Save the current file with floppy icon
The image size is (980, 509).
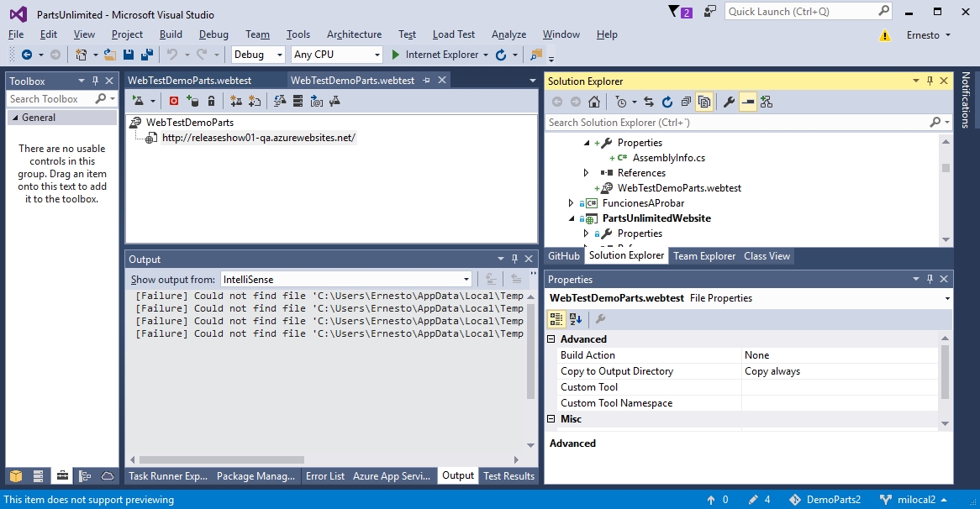click(x=128, y=55)
